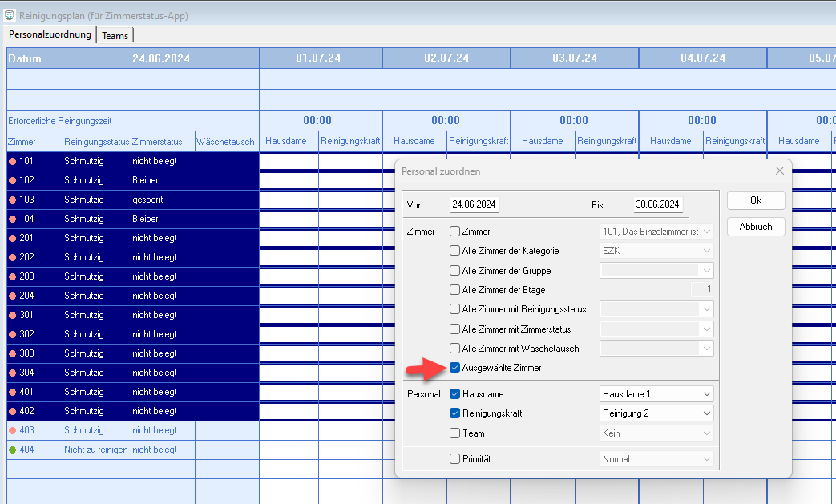Click the Reinigungsplan window app icon

pyautogui.click(x=9, y=15)
